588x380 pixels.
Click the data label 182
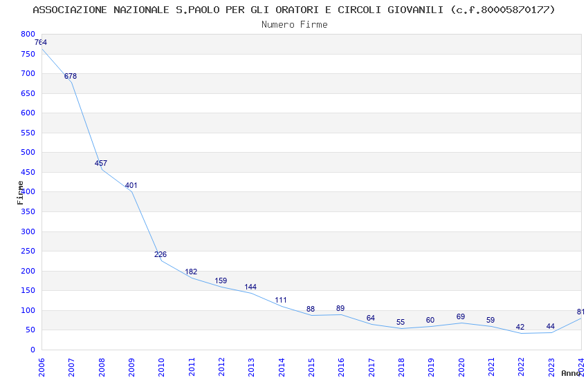[x=191, y=272]
